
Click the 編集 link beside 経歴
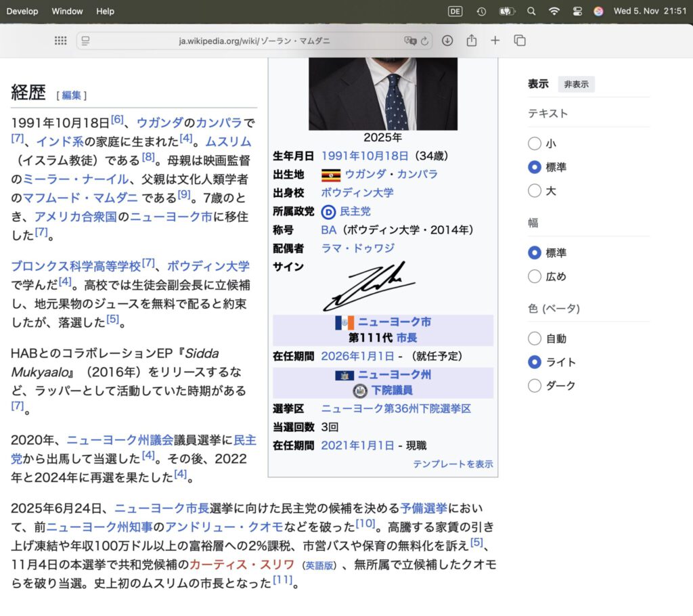click(71, 95)
